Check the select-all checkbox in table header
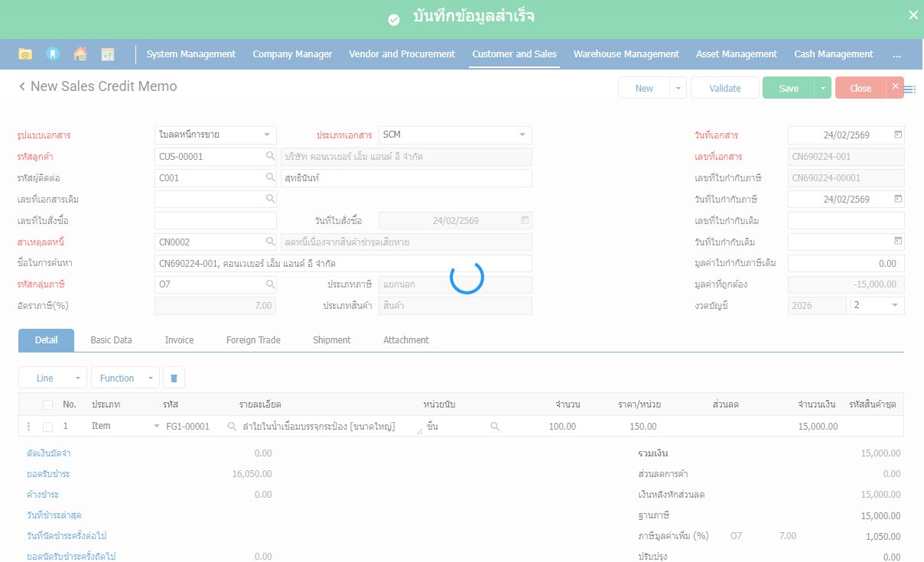Viewport: 924px width, 562px height. point(48,404)
